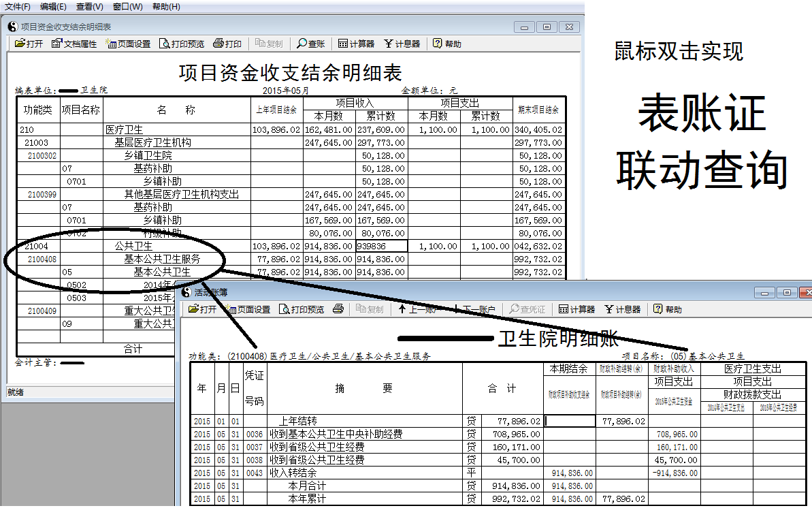Click the highlighted cell showing 939836
The width and height of the screenshot is (812, 521).
pos(381,247)
